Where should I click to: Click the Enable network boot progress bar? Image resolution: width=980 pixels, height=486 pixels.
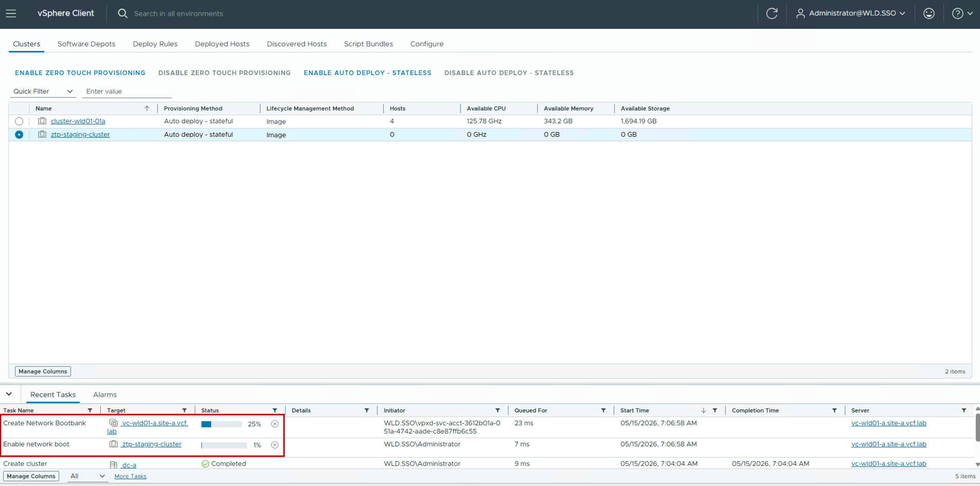tap(224, 445)
